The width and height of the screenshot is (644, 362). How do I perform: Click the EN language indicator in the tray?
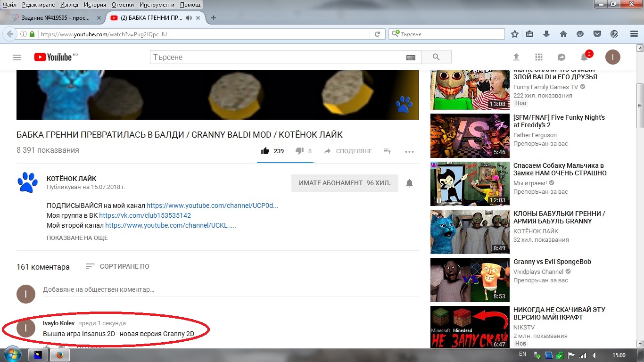[x=522, y=354]
